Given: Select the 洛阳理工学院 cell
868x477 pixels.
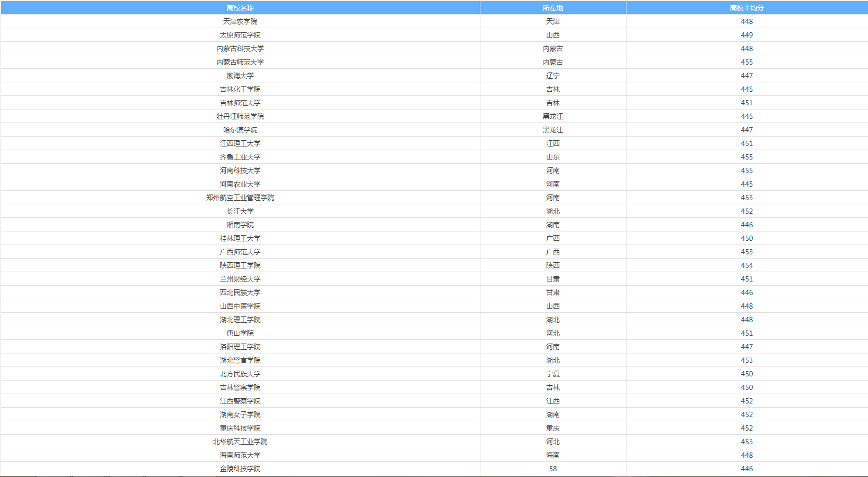Looking at the screenshot, I should click(240, 347).
